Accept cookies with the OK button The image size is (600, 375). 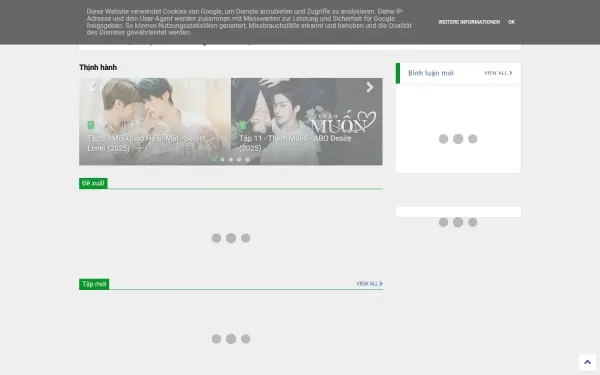(x=511, y=22)
